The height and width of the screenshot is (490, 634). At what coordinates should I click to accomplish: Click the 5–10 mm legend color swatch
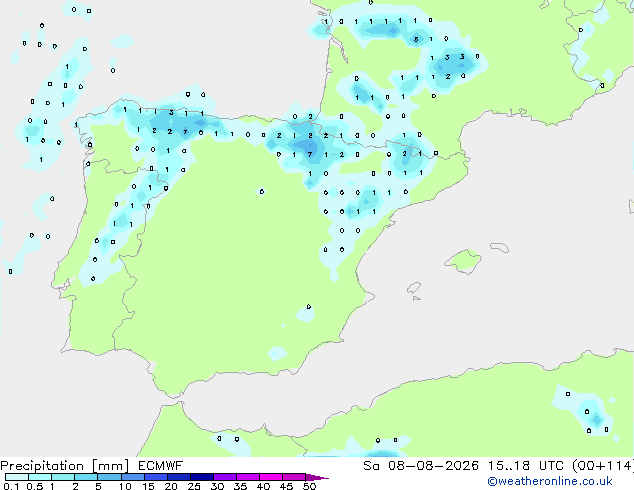[109, 477]
